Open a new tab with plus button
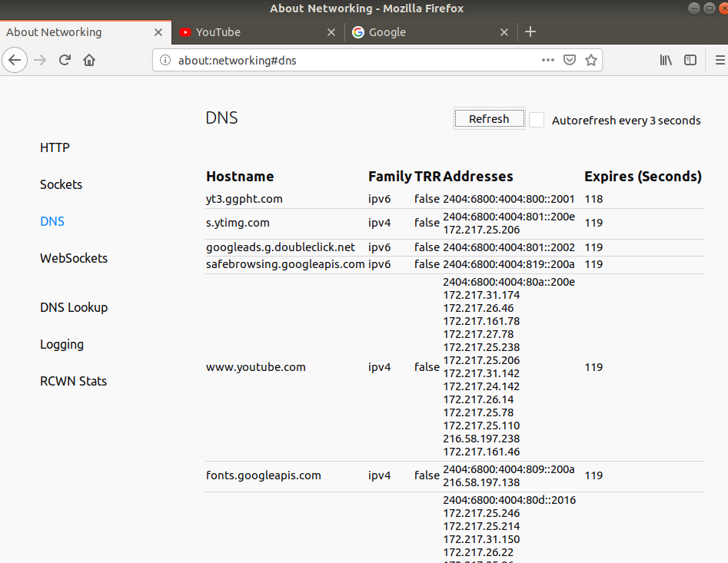728x563 pixels. (530, 32)
